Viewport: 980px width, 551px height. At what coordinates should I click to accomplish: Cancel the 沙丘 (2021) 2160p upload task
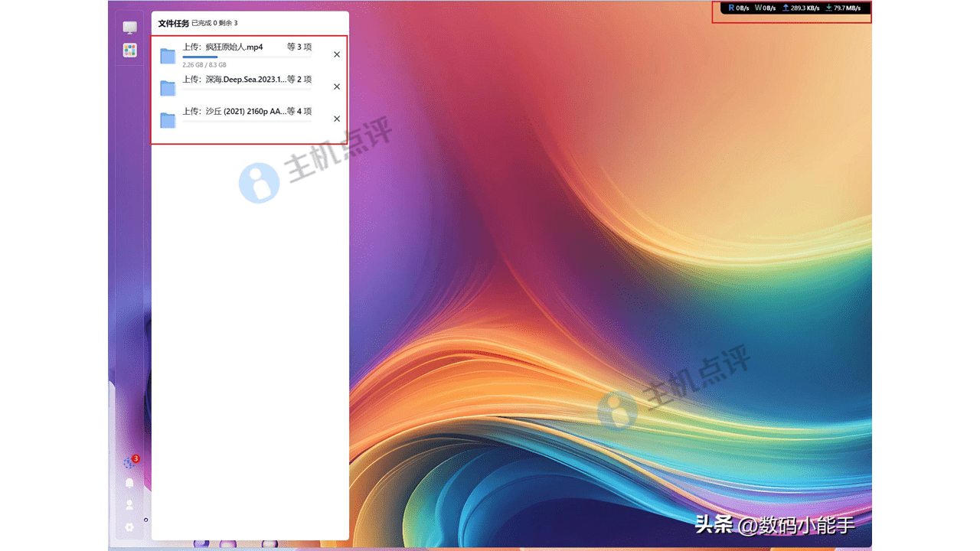pyautogui.click(x=337, y=119)
